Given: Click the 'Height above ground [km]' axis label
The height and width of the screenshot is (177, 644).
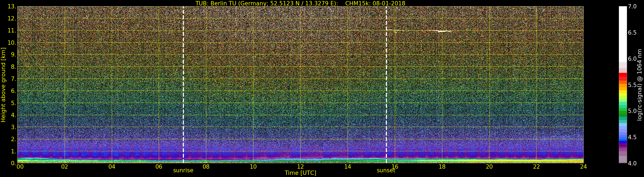Looking at the screenshot, I should [3, 85].
